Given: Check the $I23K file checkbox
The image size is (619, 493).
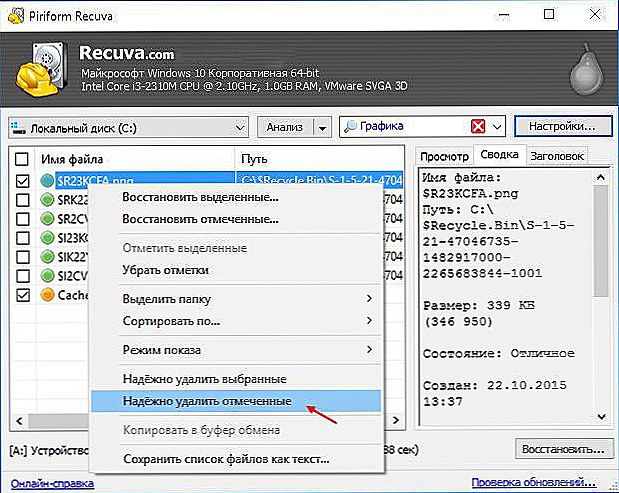Looking at the screenshot, I should [x=23, y=238].
